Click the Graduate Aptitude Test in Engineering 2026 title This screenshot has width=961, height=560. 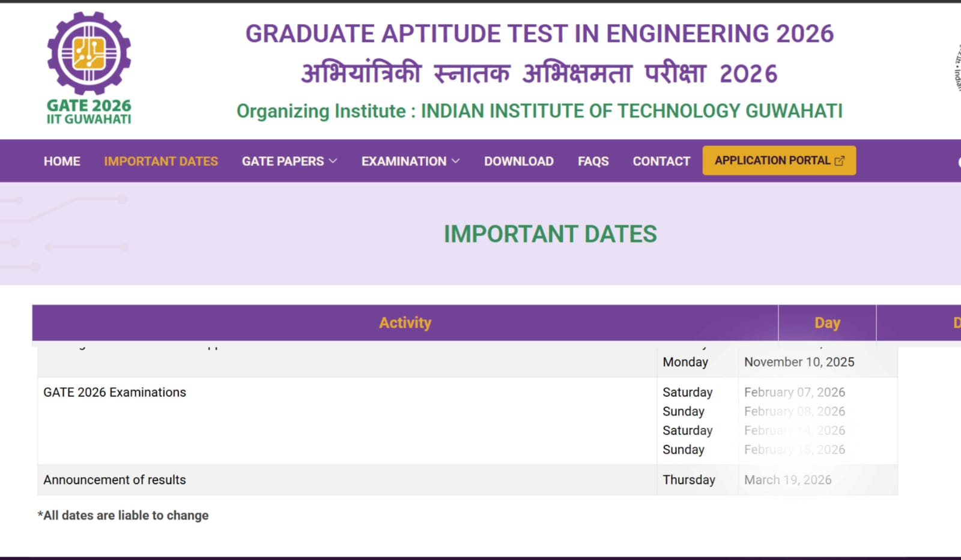coord(539,34)
